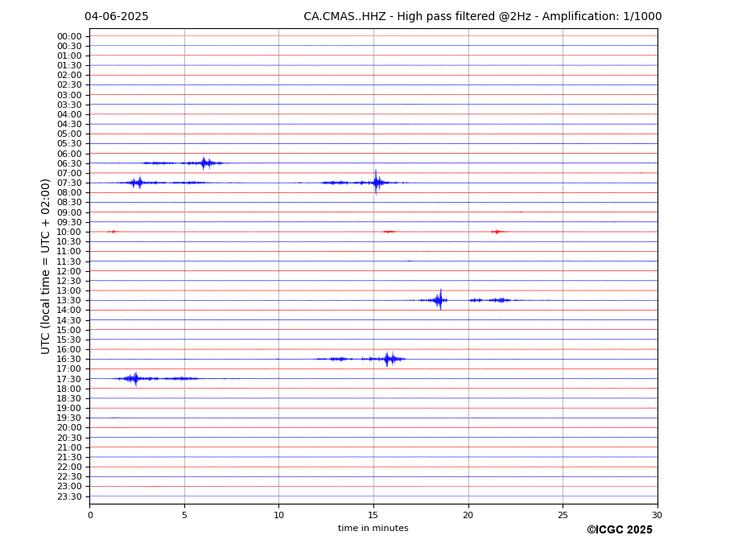Click the 10:00 time row label
746x560 pixels.
[69, 233]
